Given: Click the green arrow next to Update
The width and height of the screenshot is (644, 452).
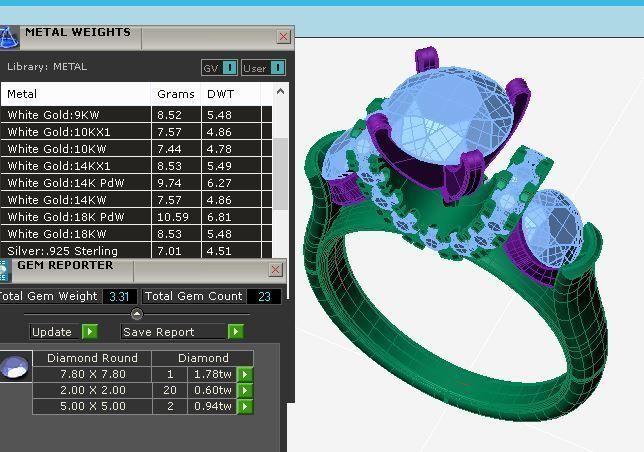Looking at the screenshot, I should (90, 331).
